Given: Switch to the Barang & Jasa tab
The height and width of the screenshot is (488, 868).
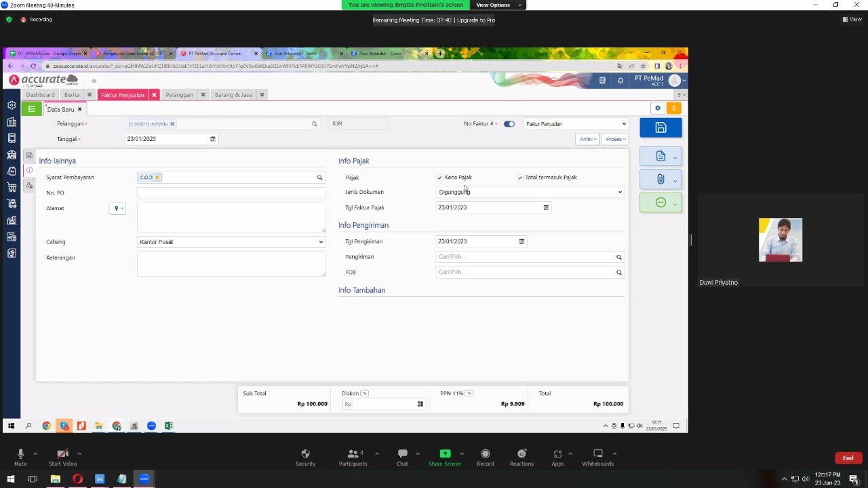Looking at the screenshot, I should coord(233,95).
